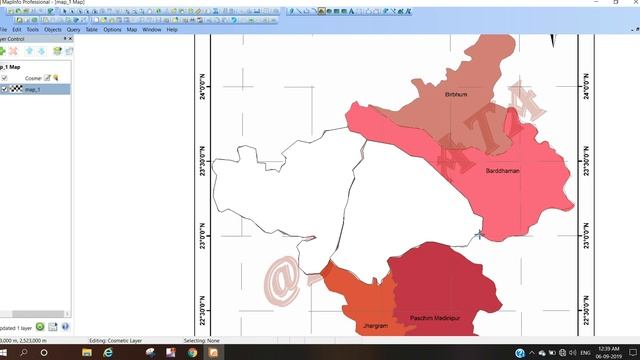This screenshot has width=640, height=360.
Task: Click the Birbhum district label on the map
Action: (456, 94)
